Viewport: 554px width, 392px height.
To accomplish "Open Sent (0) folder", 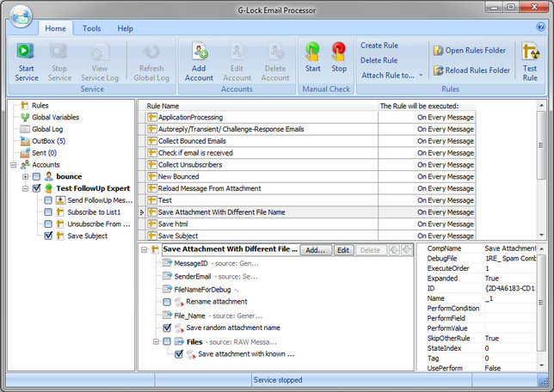I will [x=44, y=153].
